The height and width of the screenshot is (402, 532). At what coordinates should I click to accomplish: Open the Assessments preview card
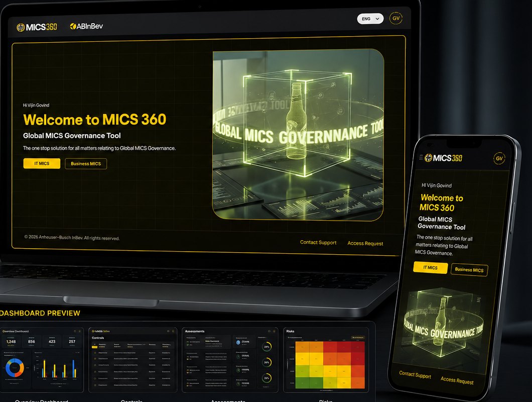pos(230,360)
